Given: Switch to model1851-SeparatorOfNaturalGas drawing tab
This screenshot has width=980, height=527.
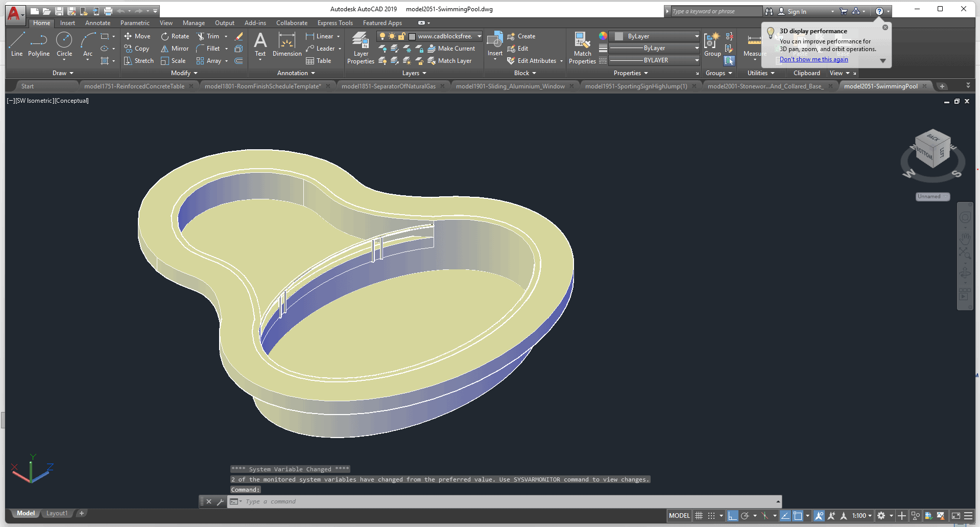Looking at the screenshot, I should pos(388,86).
